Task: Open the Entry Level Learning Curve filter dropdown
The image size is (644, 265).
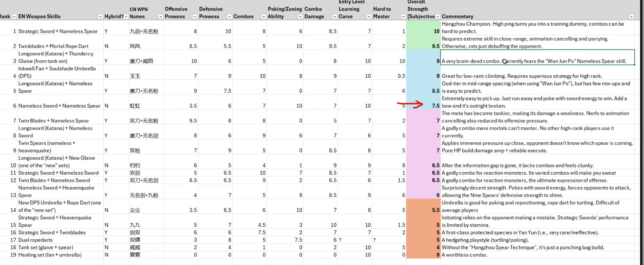Action: click(x=369, y=17)
